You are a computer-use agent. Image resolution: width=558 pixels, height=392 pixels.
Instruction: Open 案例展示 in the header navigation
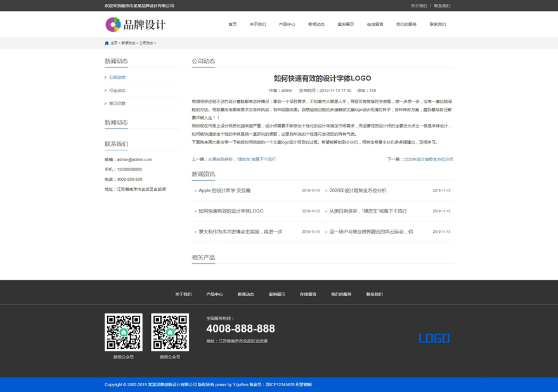click(x=346, y=25)
